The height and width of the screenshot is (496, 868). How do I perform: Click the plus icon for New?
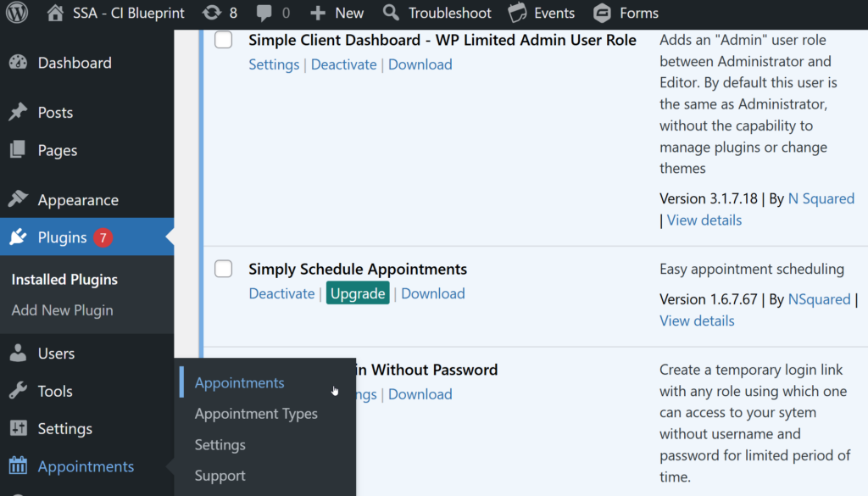click(x=317, y=14)
